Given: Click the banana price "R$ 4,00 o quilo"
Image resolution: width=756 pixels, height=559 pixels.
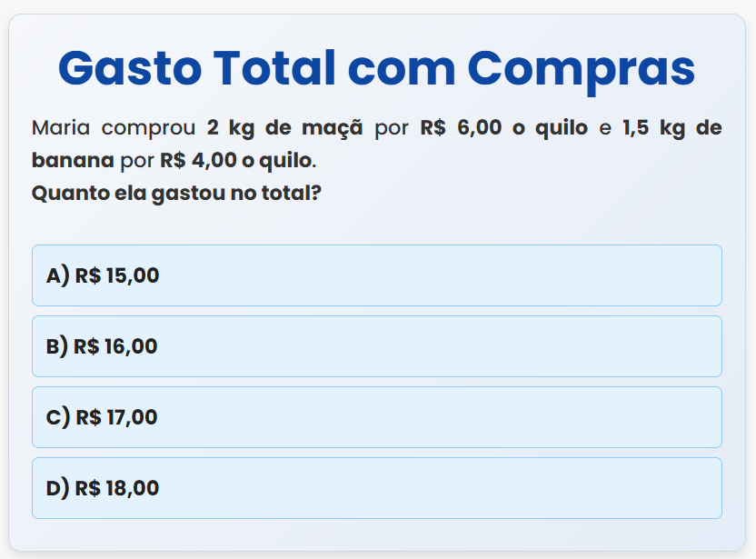Looking at the screenshot, I should pos(236,161).
